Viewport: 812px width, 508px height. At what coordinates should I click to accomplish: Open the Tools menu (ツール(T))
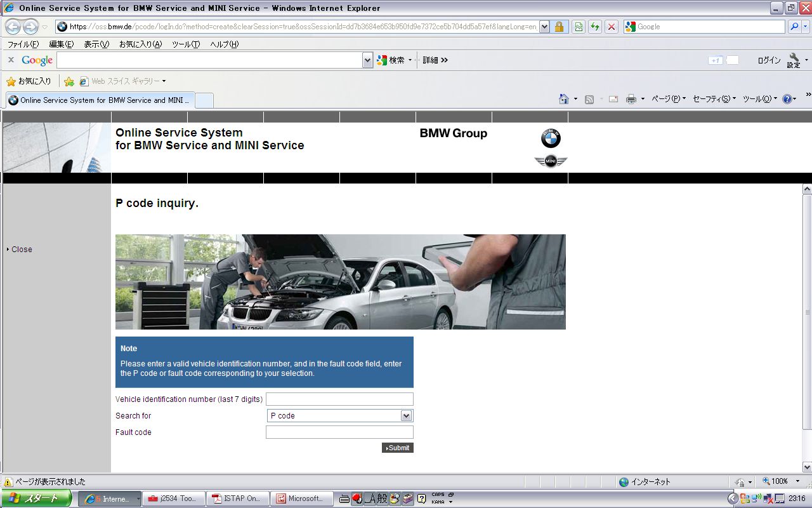186,44
